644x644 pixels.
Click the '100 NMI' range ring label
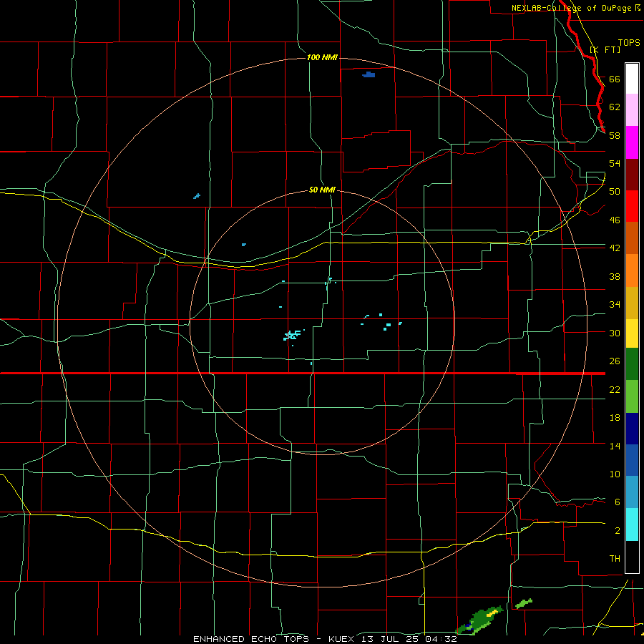coord(322,57)
